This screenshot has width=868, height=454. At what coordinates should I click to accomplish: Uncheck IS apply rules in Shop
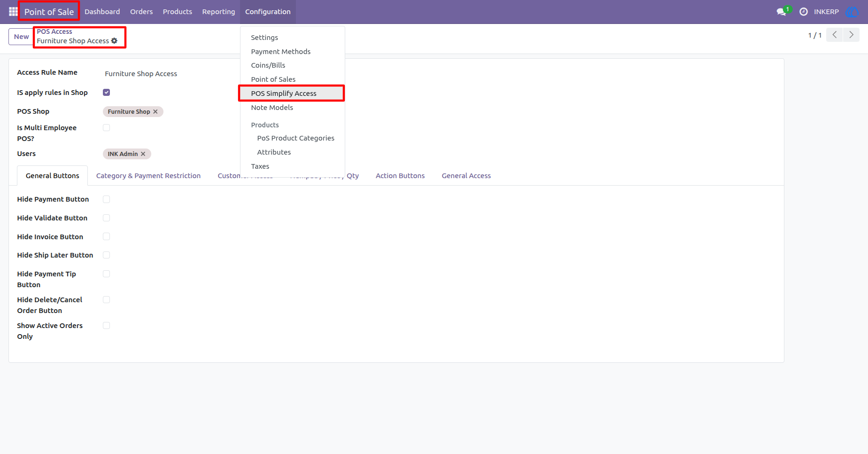click(x=107, y=93)
